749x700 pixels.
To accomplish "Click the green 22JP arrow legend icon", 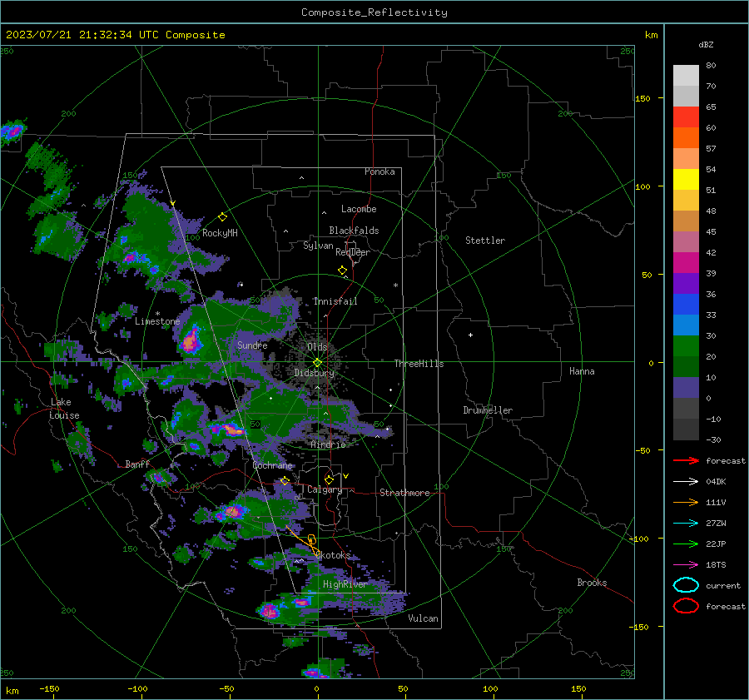I will pos(686,544).
